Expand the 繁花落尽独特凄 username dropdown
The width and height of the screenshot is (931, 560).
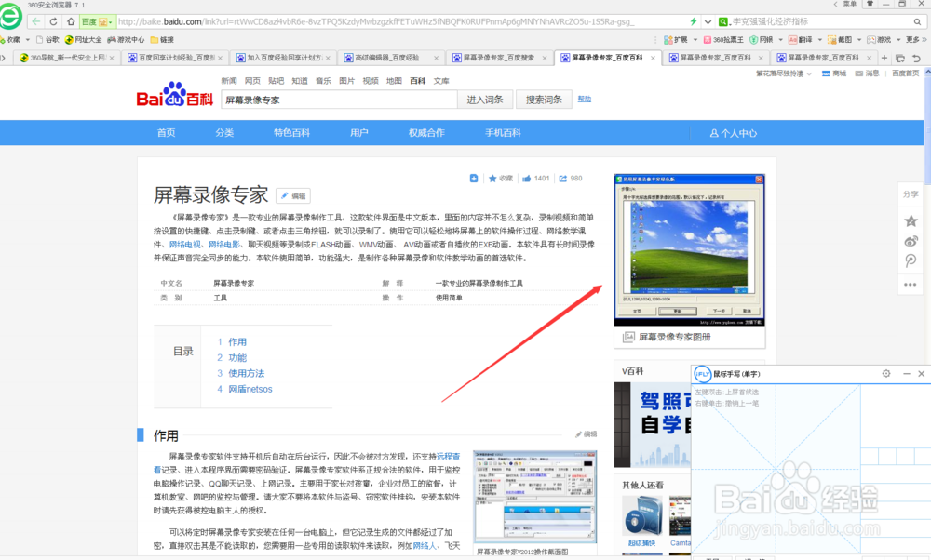809,73
